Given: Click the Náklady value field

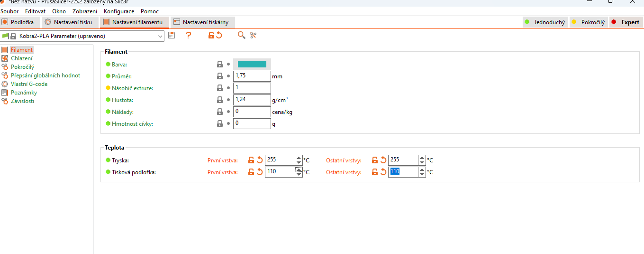Looking at the screenshot, I should click(252, 112).
